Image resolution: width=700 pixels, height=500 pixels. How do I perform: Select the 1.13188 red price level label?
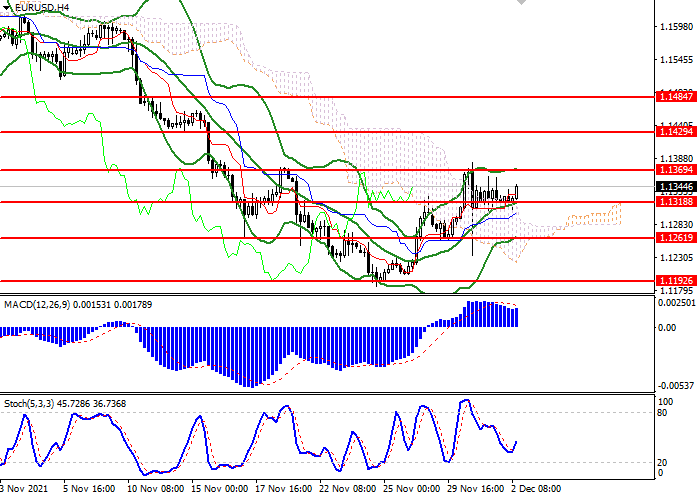(x=676, y=202)
